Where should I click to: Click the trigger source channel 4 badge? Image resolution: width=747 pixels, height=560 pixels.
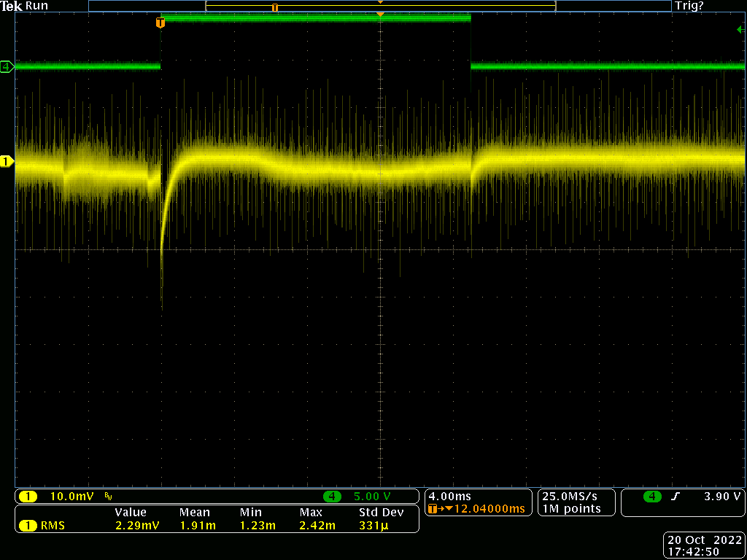(652, 497)
